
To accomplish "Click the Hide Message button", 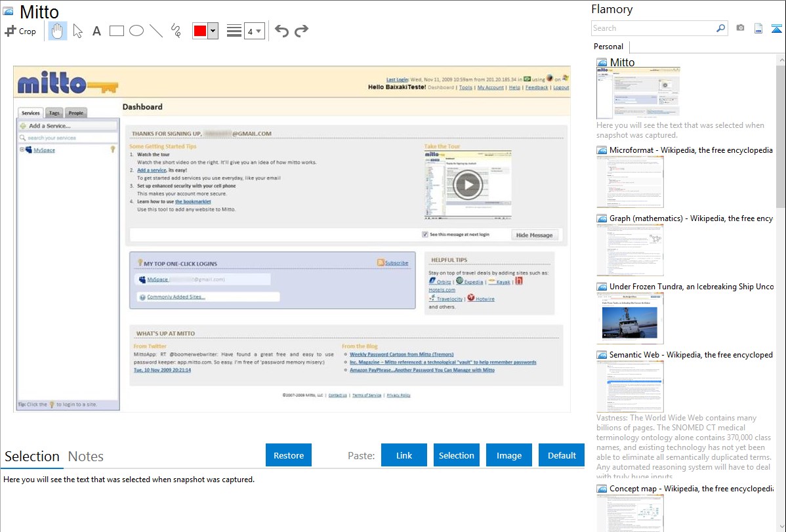I will [534, 235].
